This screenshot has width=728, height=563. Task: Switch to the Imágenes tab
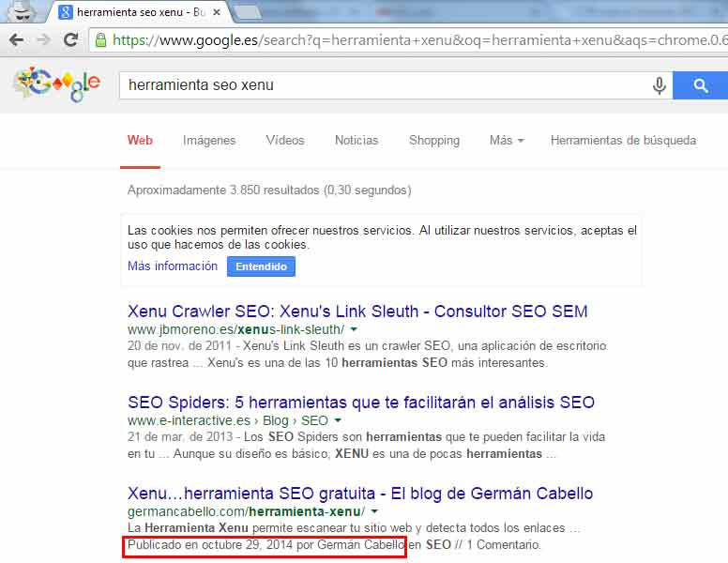tap(209, 141)
